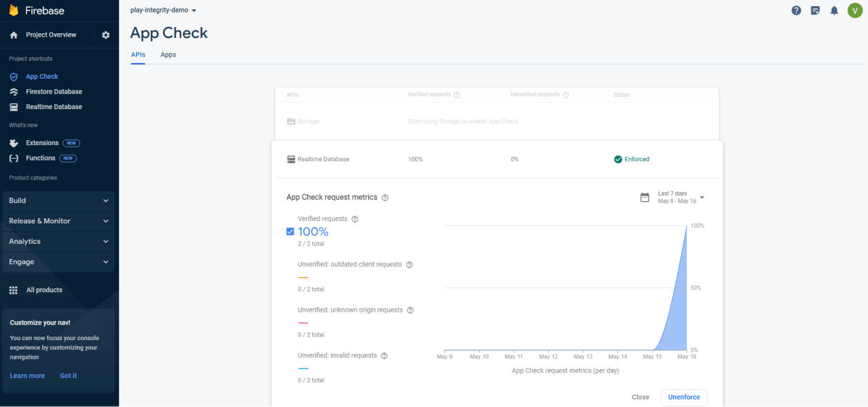Viewport: 868px width, 407px height.
Task: Open the Extensions page
Action: pos(44,143)
